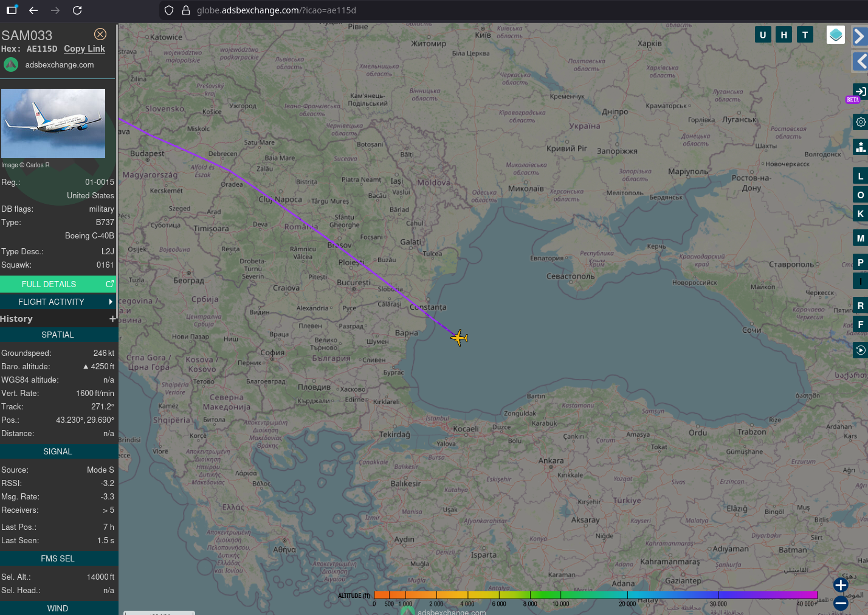868x615 pixels.
Task: Expand the FLIGHT ACTIVITY menu
Action: 58,302
